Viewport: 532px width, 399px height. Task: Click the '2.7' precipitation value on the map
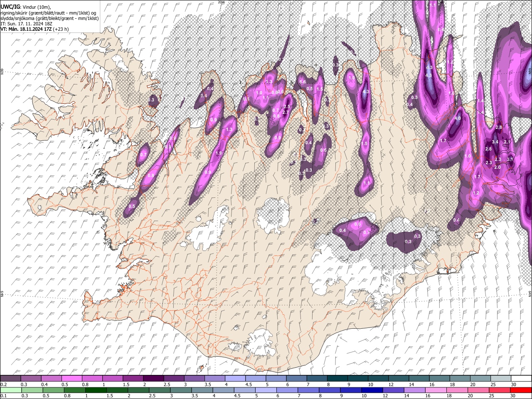(x=286, y=113)
